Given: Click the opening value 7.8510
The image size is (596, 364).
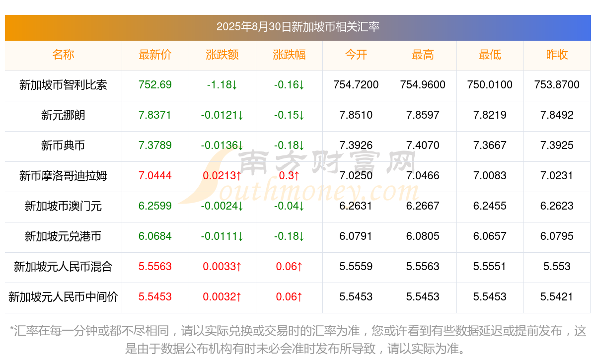Looking at the screenshot, I should pyautogui.click(x=356, y=115).
